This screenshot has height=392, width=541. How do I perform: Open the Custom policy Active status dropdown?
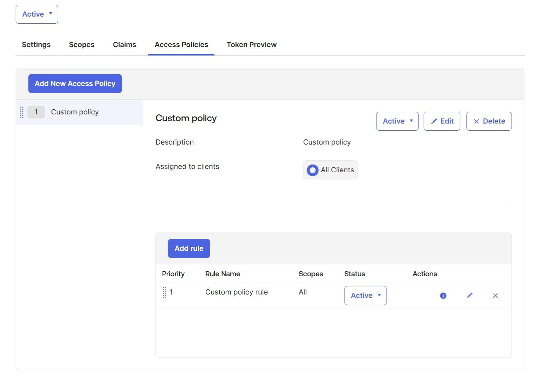click(x=397, y=121)
